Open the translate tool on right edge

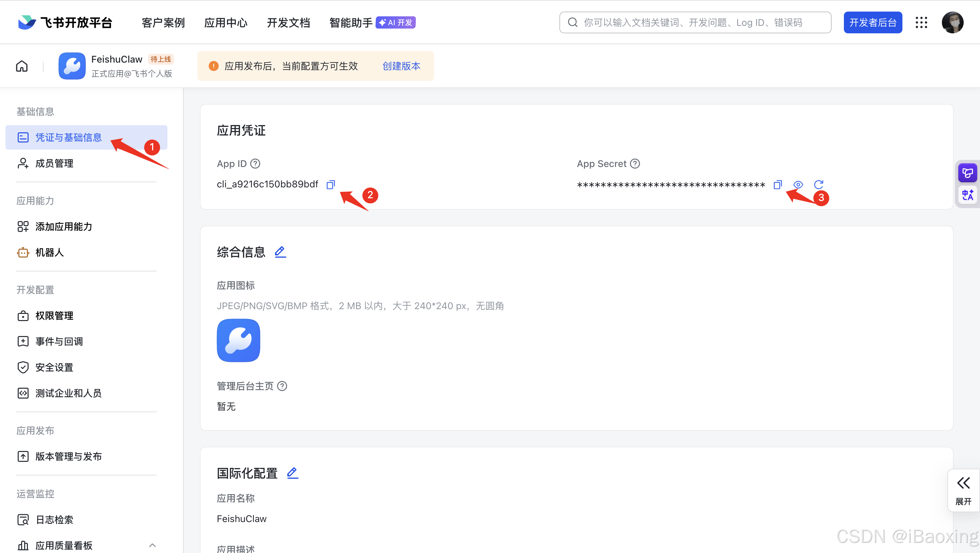point(968,195)
